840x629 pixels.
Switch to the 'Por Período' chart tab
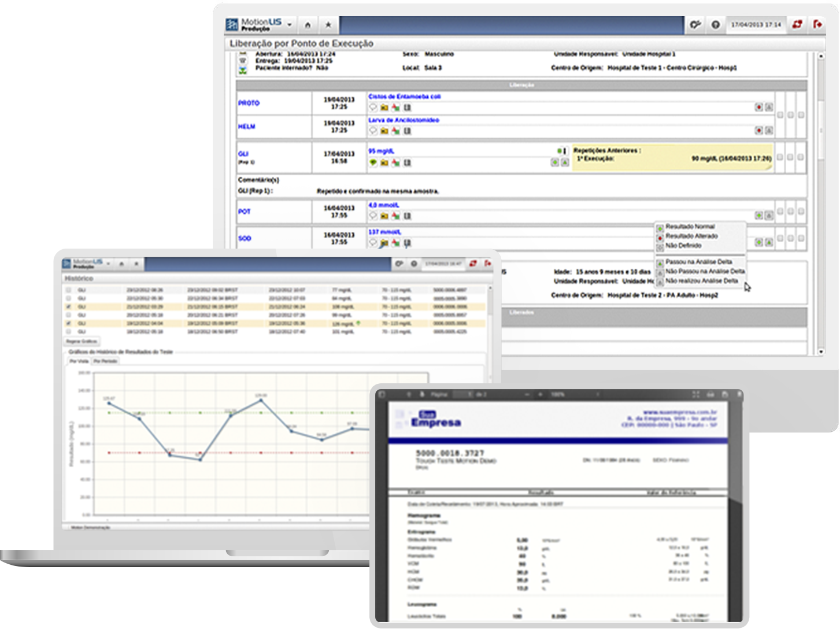(105, 361)
